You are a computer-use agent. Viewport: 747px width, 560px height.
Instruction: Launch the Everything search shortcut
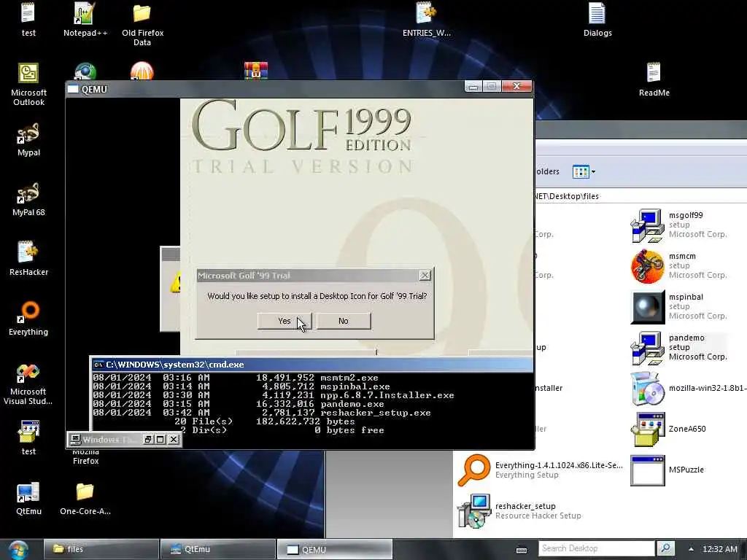pyautogui.click(x=28, y=319)
